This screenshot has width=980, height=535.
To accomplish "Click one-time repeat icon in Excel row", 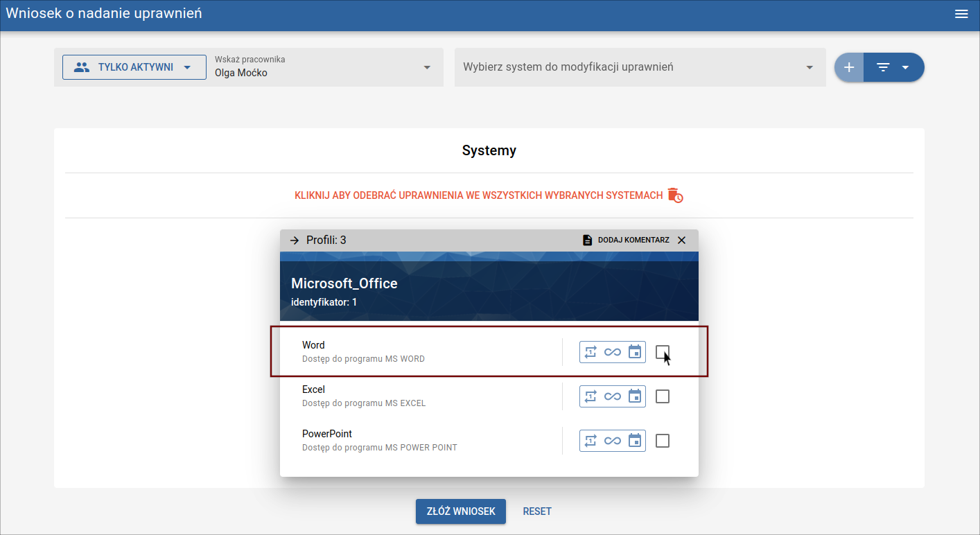I will (590, 396).
